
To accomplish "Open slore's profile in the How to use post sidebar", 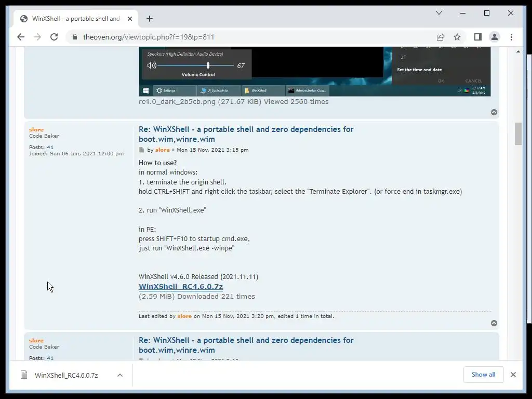I will point(36,129).
